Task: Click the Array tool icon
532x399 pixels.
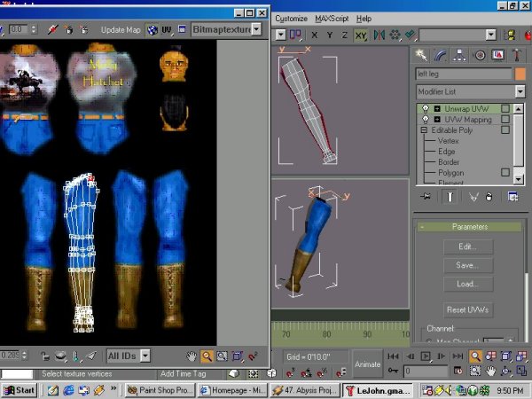Action: 395,35
